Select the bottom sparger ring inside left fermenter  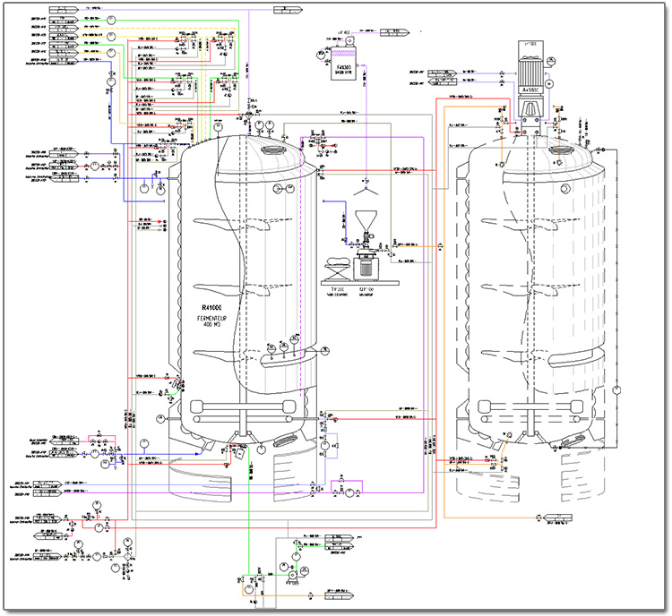pyautogui.click(x=243, y=419)
